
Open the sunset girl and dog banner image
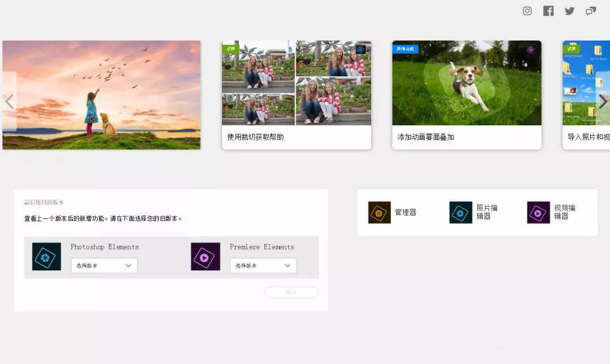click(102, 95)
